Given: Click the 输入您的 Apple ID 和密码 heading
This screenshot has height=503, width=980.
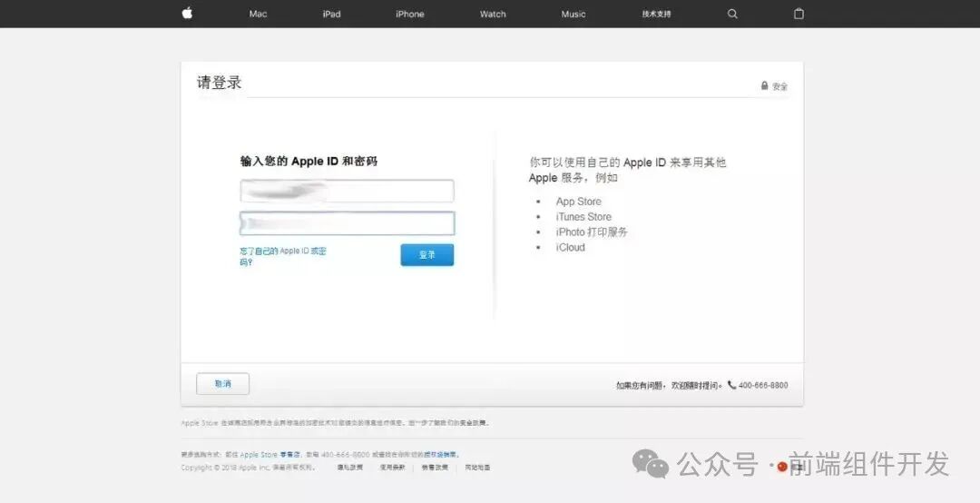Looking at the screenshot, I should click(309, 162).
